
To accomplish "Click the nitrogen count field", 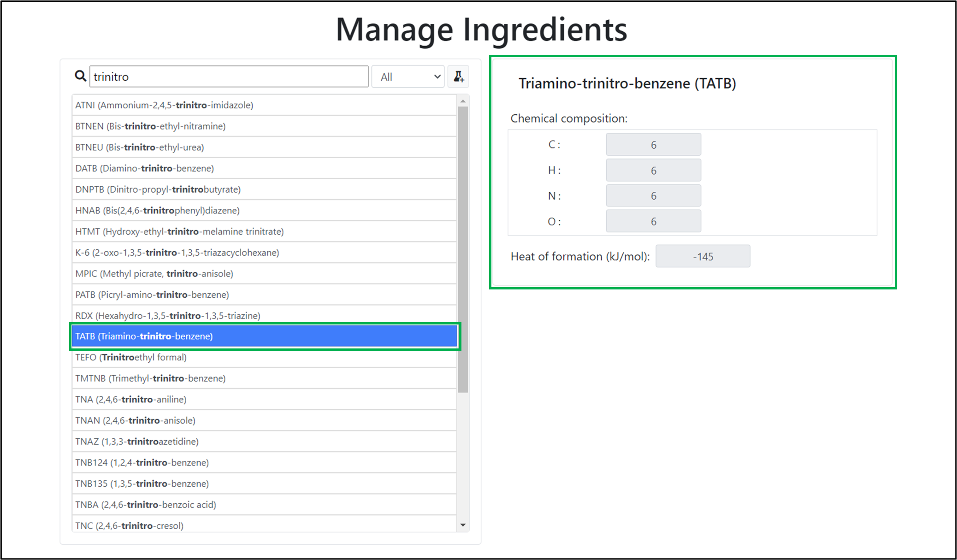I will (x=653, y=196).
